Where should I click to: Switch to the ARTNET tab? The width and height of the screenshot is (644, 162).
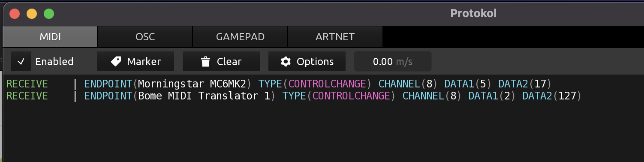335,37
